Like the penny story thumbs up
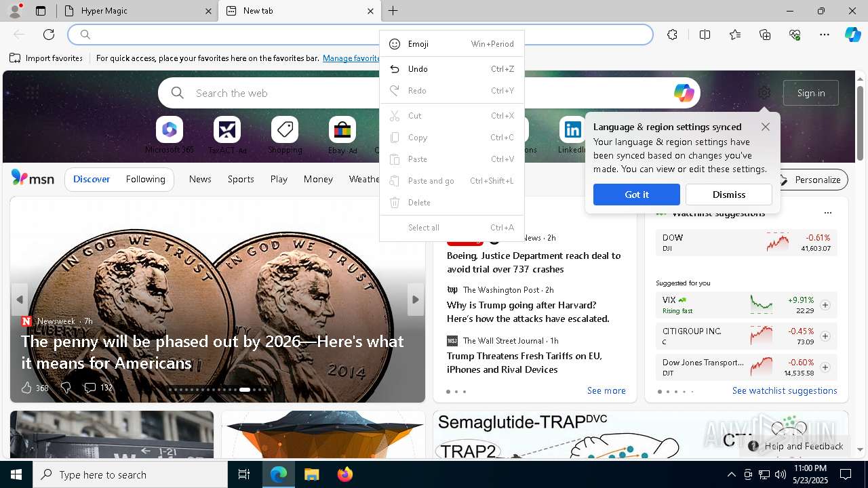Screen dimensions: 868x488 [x=26, y=388]
